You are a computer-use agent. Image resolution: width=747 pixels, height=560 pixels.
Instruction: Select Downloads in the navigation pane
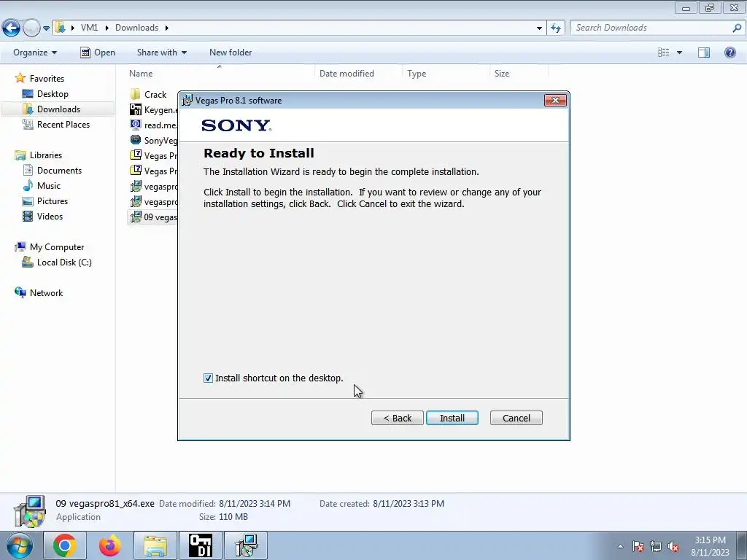(58, 109)
